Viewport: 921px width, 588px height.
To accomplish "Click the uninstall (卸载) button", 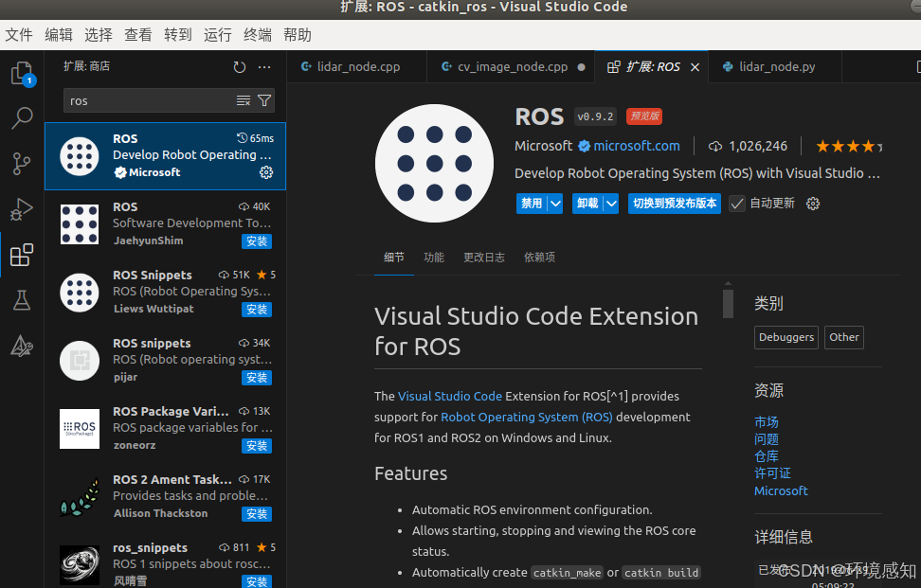I will [x=587, y=204].
